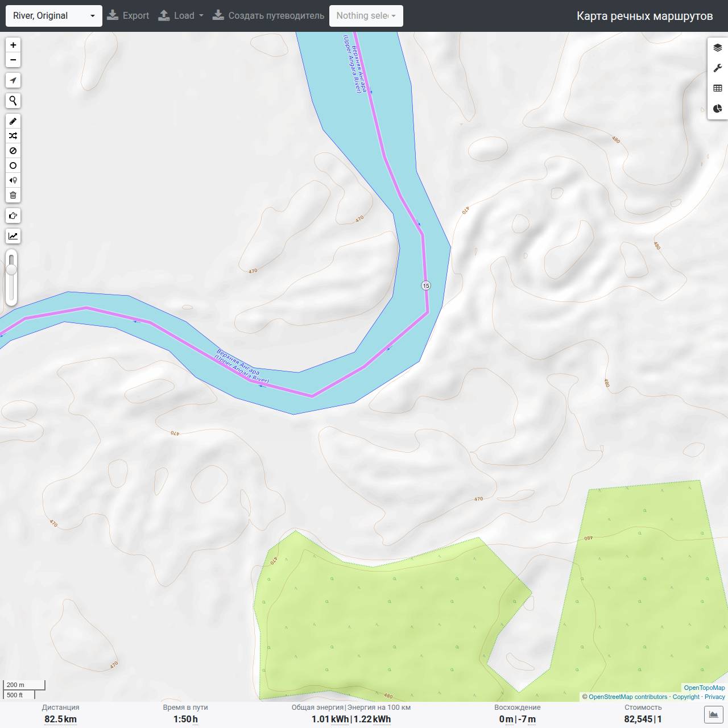
Task: Show the data table panel
Action: [717, 88]
